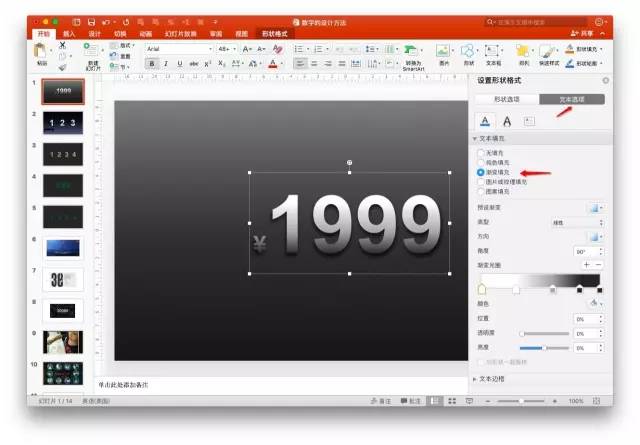Select the text effects icon in panel
The width and height of the screenshot is (640, 445).
click(x=507, y=120)
